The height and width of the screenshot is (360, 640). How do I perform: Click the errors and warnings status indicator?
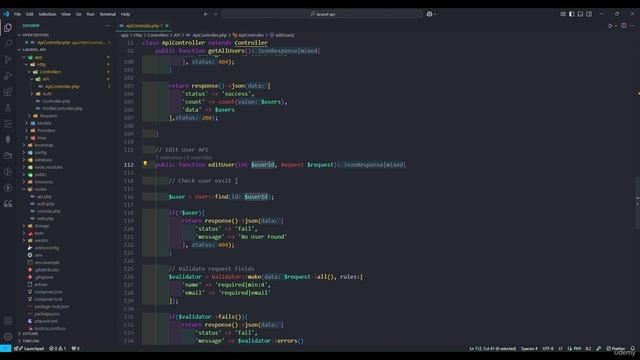click(58, 349)
